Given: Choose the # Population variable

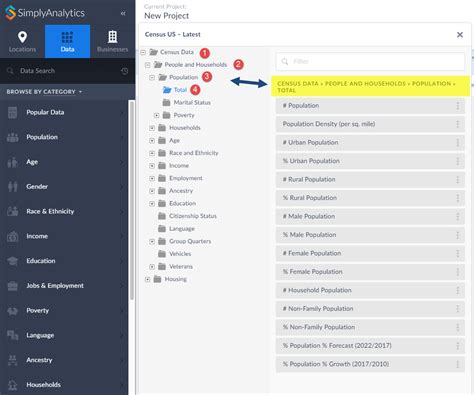Looking at the screenshot, I should (370, 106).
